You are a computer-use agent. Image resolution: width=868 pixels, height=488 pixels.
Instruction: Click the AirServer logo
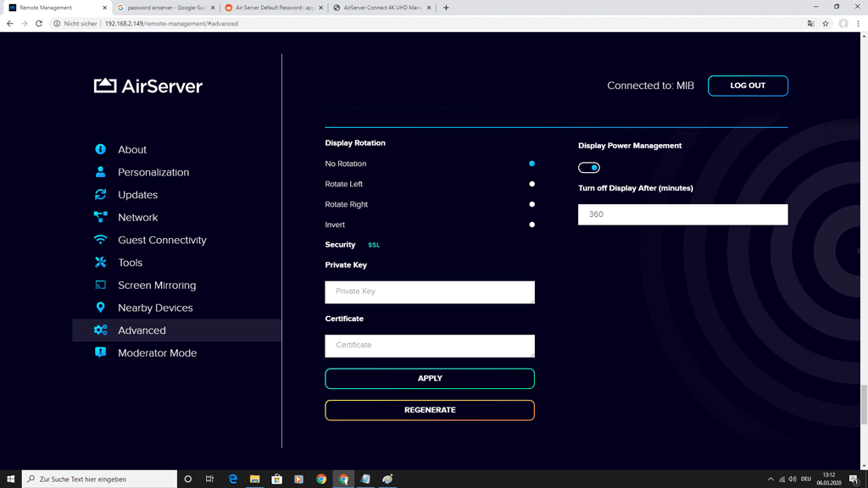point(147,86)
